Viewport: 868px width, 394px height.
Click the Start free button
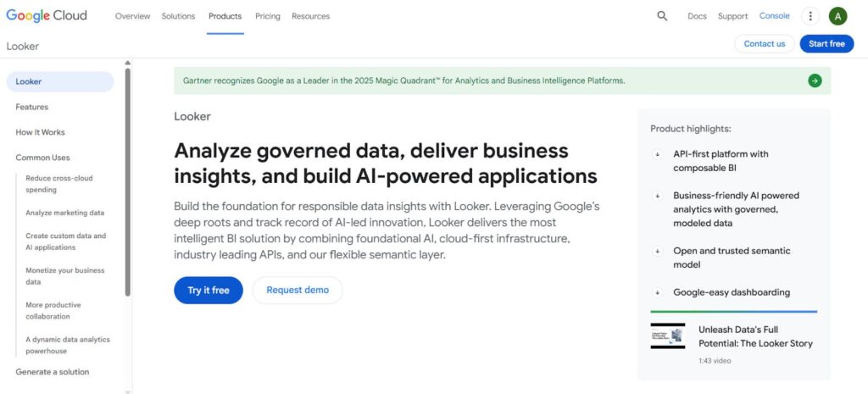826,43
